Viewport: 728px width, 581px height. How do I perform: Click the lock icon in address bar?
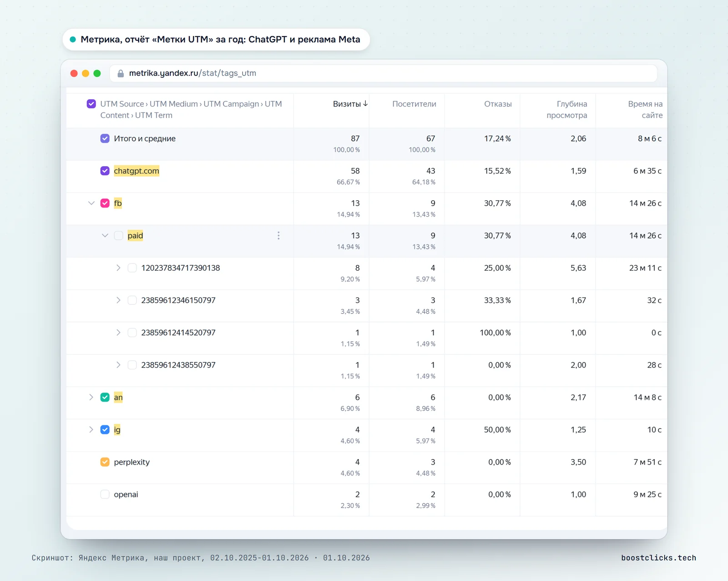(x=121, y=73)
